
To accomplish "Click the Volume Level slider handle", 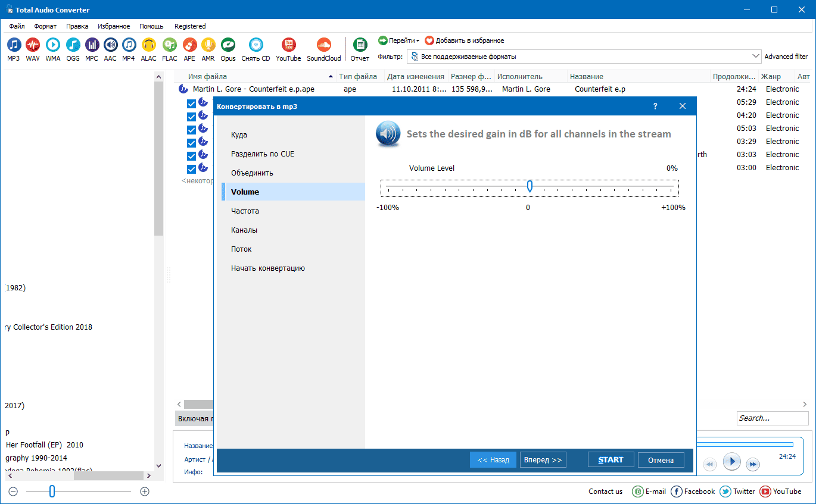I will click(530, 187).
